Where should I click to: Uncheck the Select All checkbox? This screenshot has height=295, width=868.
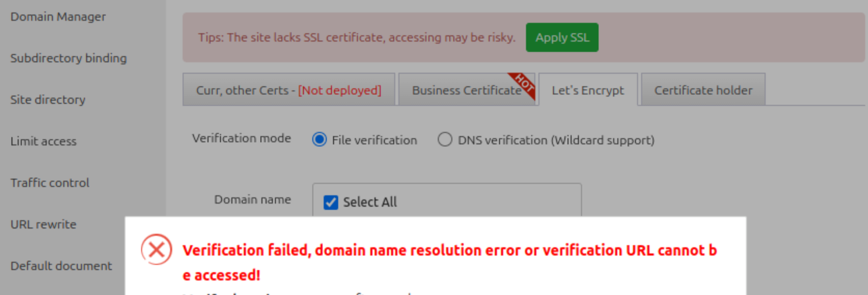pos(331,202)
